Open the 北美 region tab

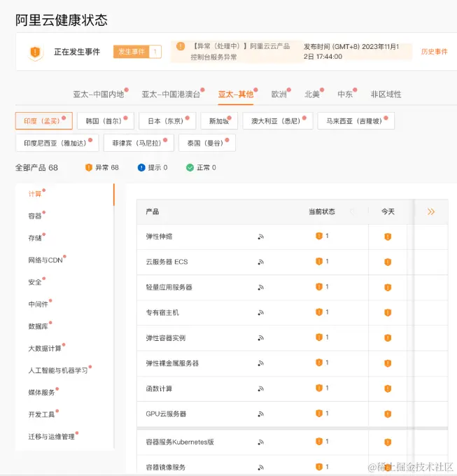pyautogui.click(x=312, y=94)
